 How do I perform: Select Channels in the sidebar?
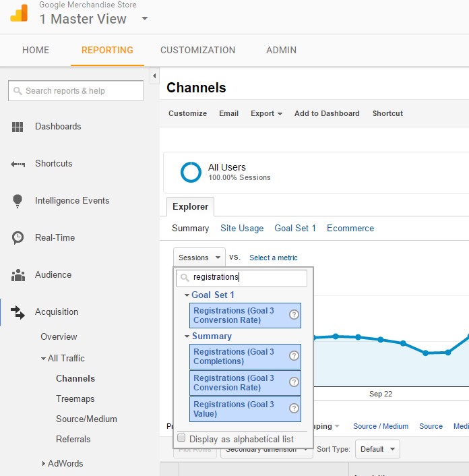[x=75, y=378]
